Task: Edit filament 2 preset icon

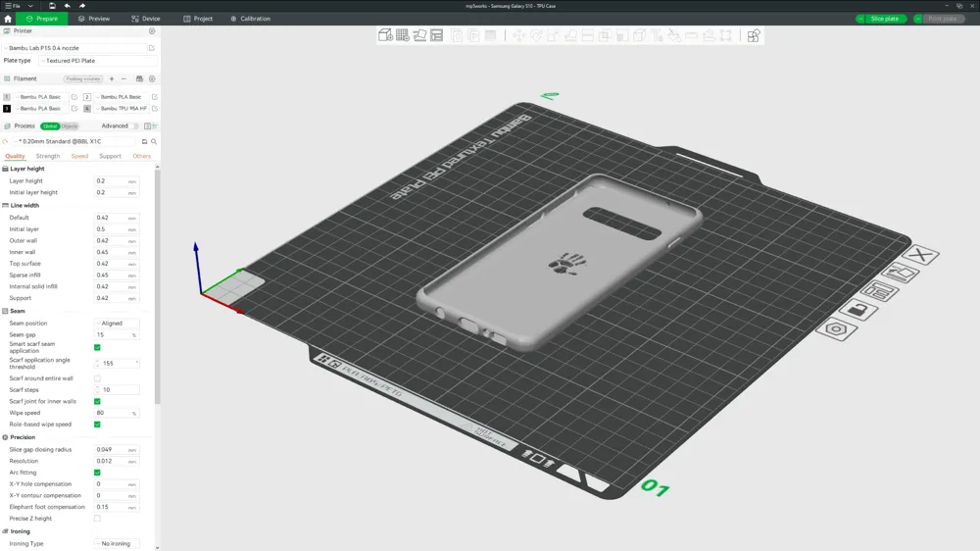Action: (x=155, y=97)
